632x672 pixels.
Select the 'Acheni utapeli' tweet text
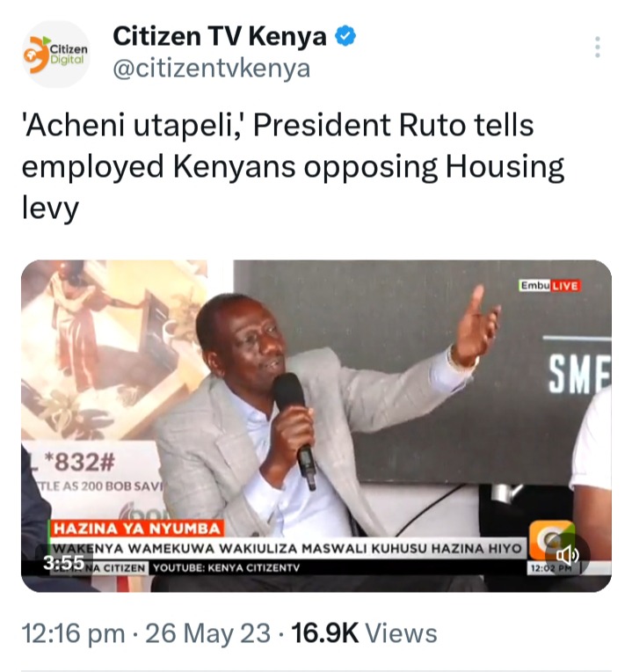click(293, 166)
